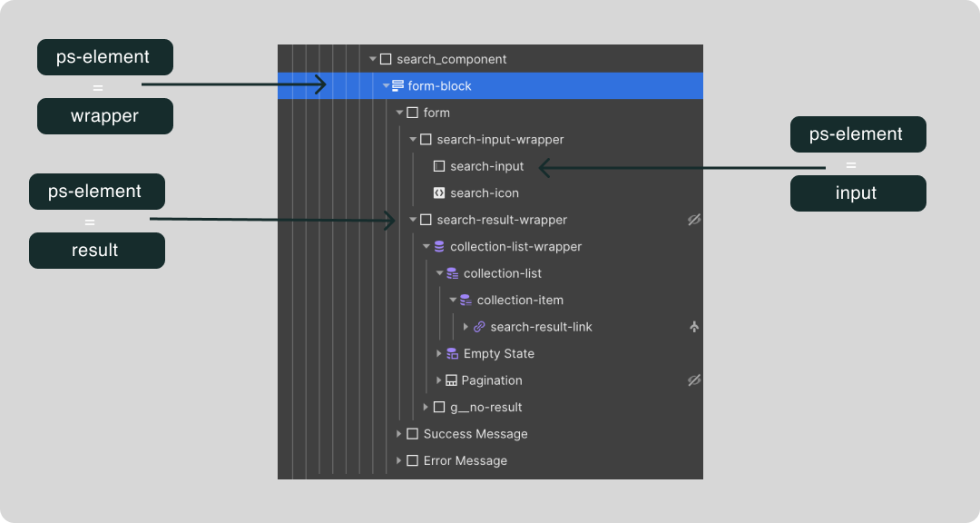Click the "wrapper" label badge
Screen dimensions: 980x523
(x=104, y=116)
